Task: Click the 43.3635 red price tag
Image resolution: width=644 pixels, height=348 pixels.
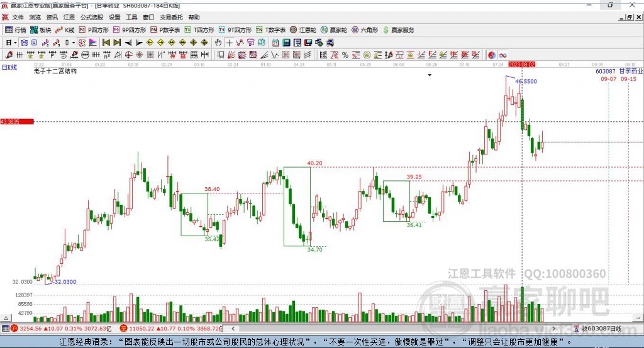Action: (17, 121)
